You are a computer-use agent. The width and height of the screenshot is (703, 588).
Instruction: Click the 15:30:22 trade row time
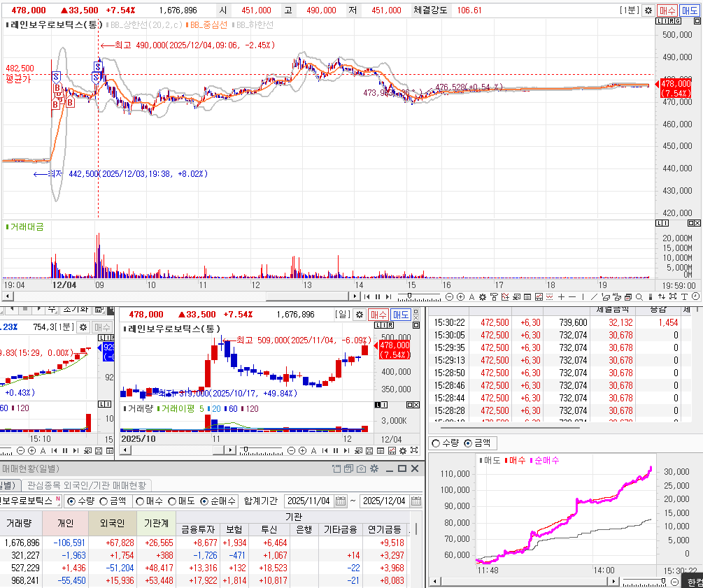[x=449, y=323]
